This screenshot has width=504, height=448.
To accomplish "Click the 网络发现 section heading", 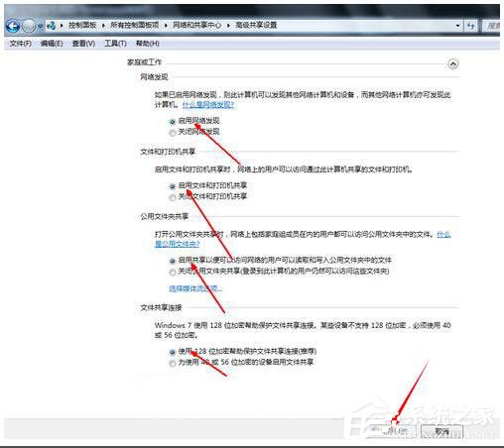I will click(x=154, y=77).
